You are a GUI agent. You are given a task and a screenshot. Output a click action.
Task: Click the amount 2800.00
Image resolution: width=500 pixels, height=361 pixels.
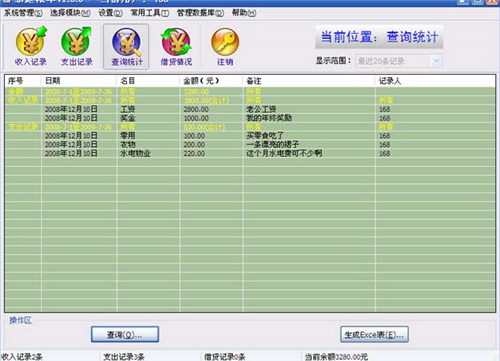pos(196,109)
